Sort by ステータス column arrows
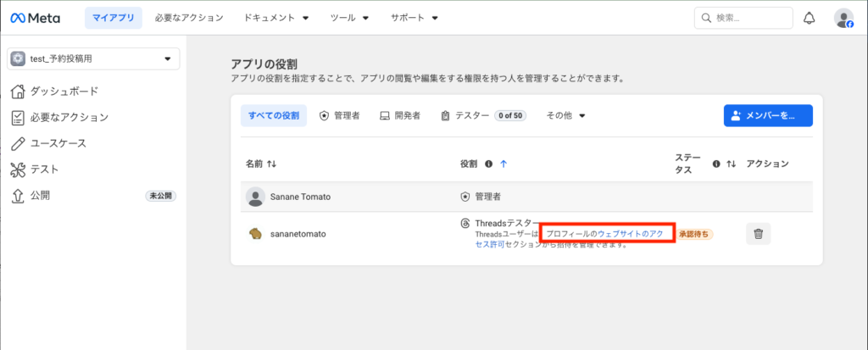This screenshot has width=868, height=350. (731, 164)
